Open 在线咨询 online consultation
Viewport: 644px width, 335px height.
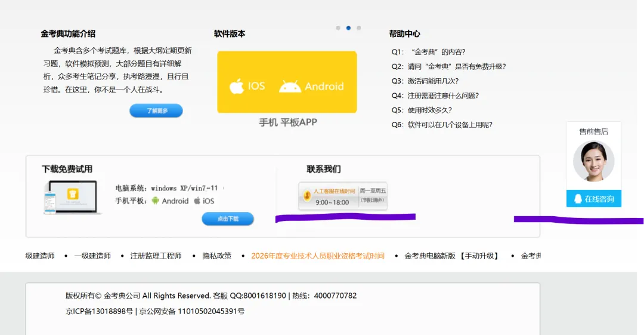click(x=593, y=199)
